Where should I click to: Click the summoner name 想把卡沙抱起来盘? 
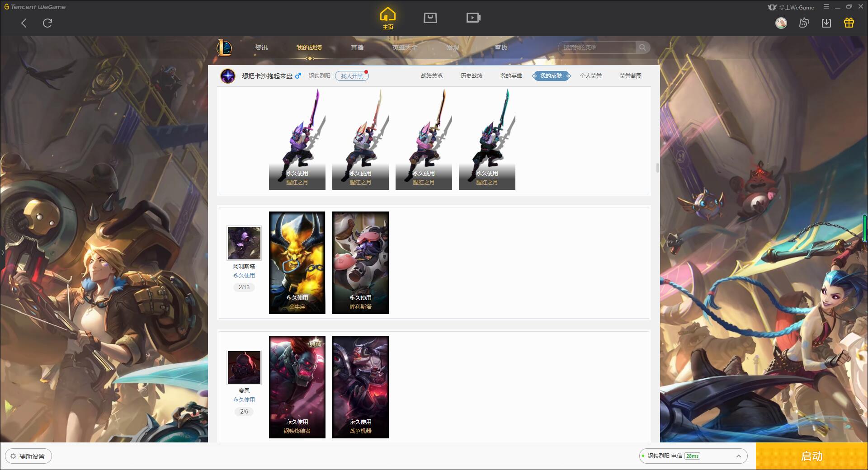click(267, 76)
